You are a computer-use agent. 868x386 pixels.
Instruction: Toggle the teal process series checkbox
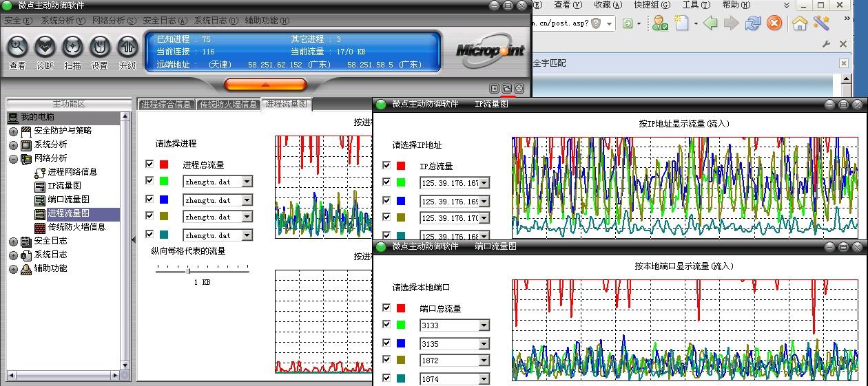[x=149, y=234]
